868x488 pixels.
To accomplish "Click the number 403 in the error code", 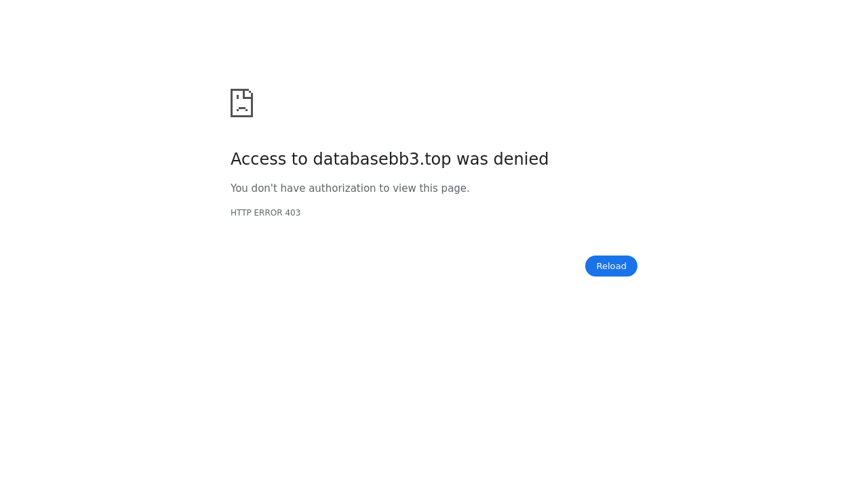I will coord(292,213).
